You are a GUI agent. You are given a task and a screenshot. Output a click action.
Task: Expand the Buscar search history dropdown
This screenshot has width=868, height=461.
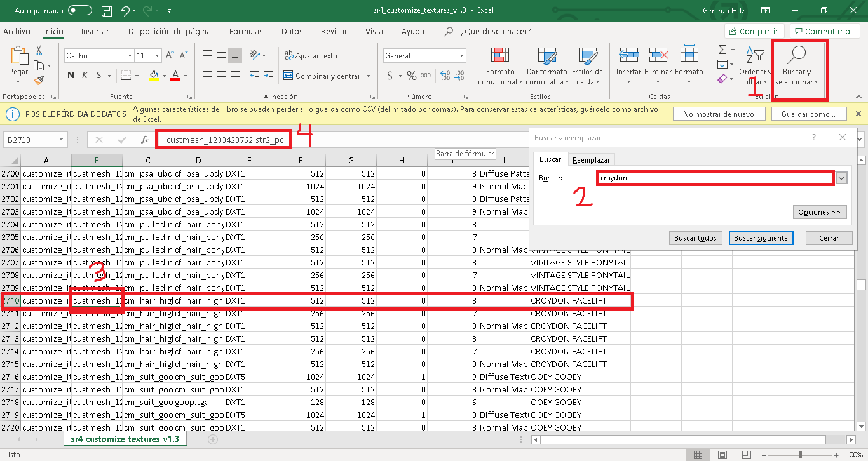tap(842, 178)
